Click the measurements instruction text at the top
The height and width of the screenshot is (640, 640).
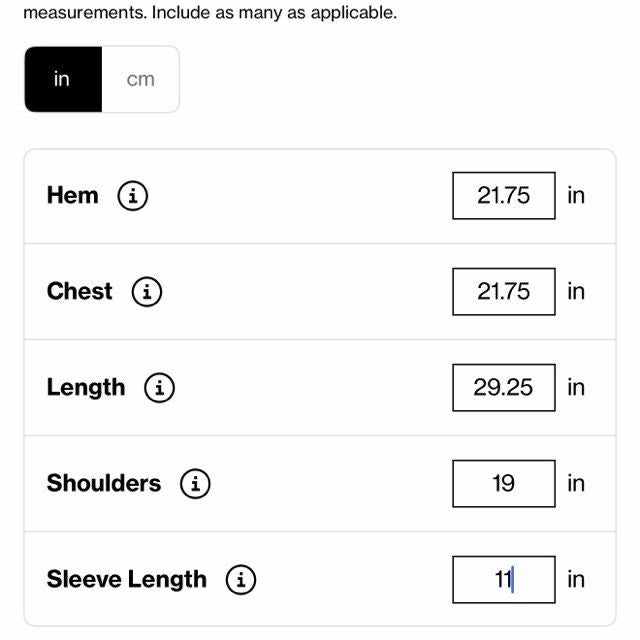210,14
